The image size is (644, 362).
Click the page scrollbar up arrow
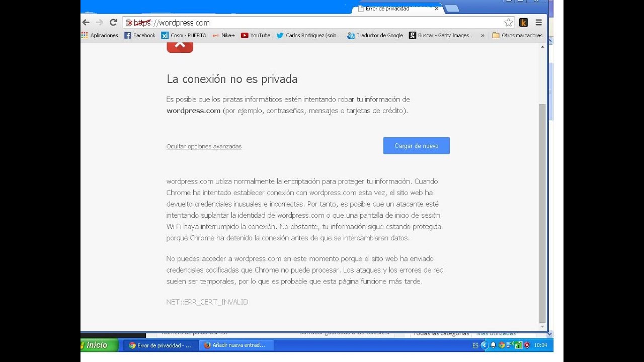542,47
